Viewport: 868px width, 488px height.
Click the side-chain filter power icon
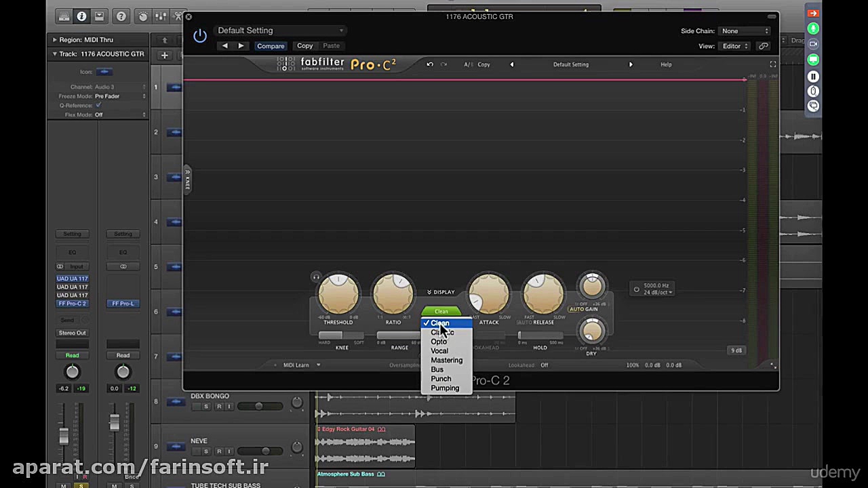pyautogui.click(x=636, y=289)
